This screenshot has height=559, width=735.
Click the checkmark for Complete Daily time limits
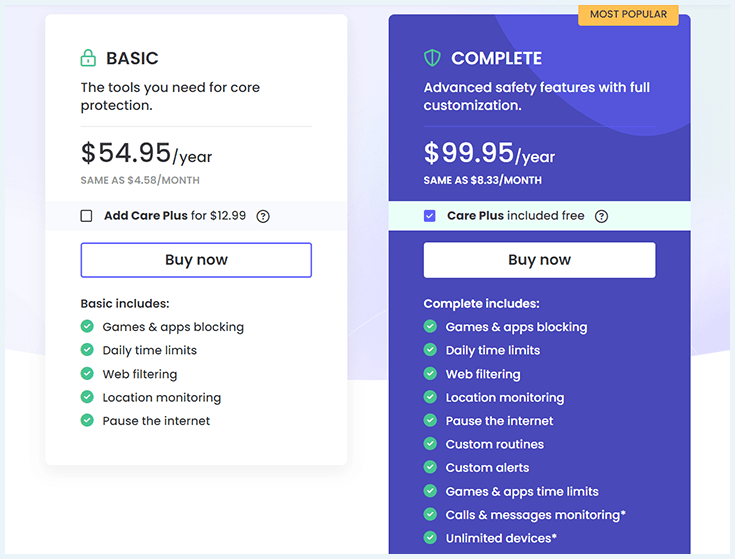click(x=430, y=350)
